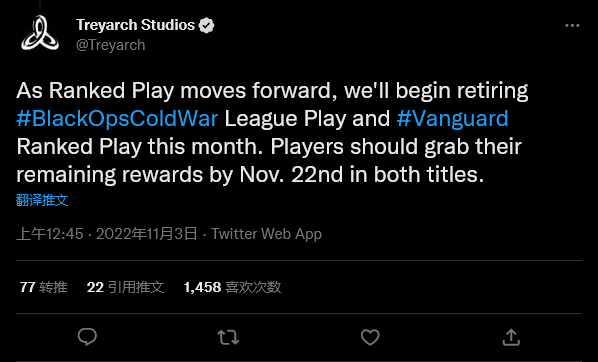The image size is (598, 362).
Task: Click the reply speech bubble icon
Action: point(87,337)
